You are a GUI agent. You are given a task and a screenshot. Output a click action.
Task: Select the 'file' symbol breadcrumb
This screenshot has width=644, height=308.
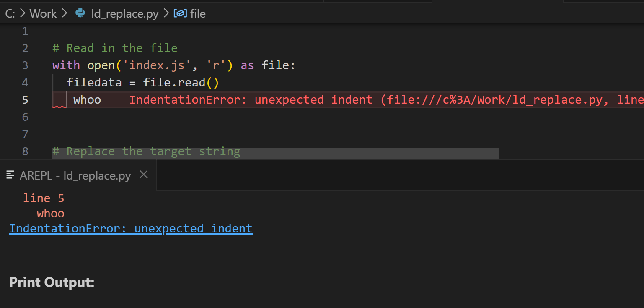pyautogui.click(x=198, y=13)
